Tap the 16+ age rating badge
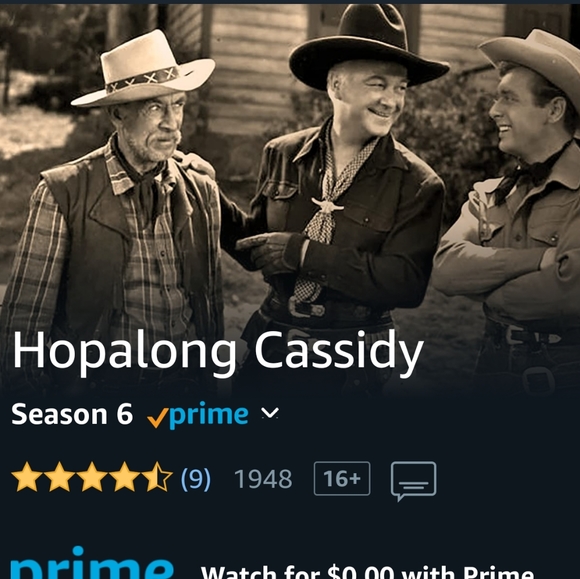The height and width of the screenshot is (579, 580). tap(342, 478)
